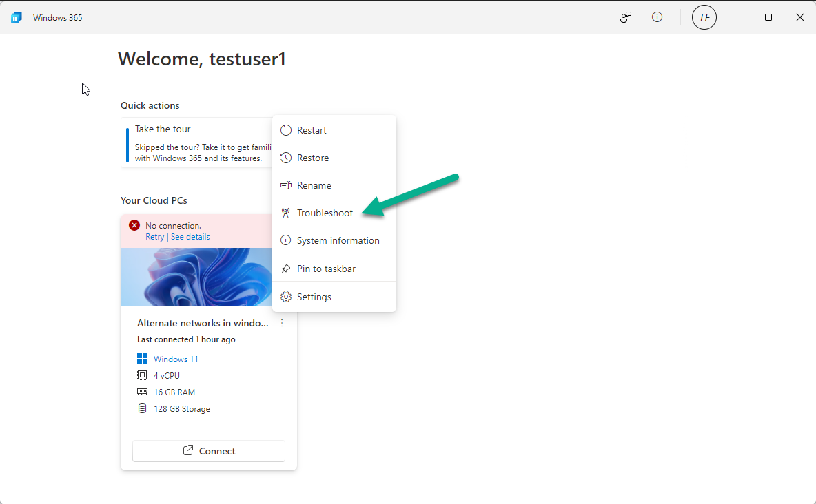Select Troubleshoot from the context menu
816x504 pixels.
325,213
